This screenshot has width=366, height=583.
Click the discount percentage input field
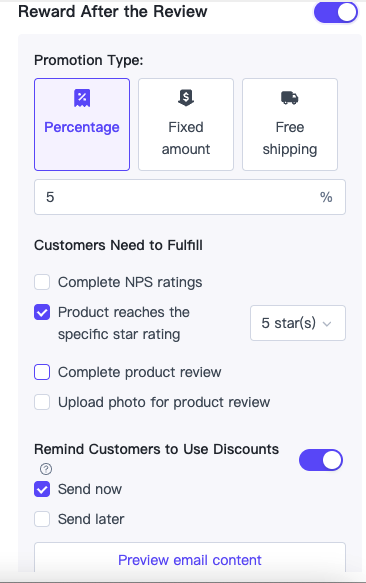coord(190,197)
